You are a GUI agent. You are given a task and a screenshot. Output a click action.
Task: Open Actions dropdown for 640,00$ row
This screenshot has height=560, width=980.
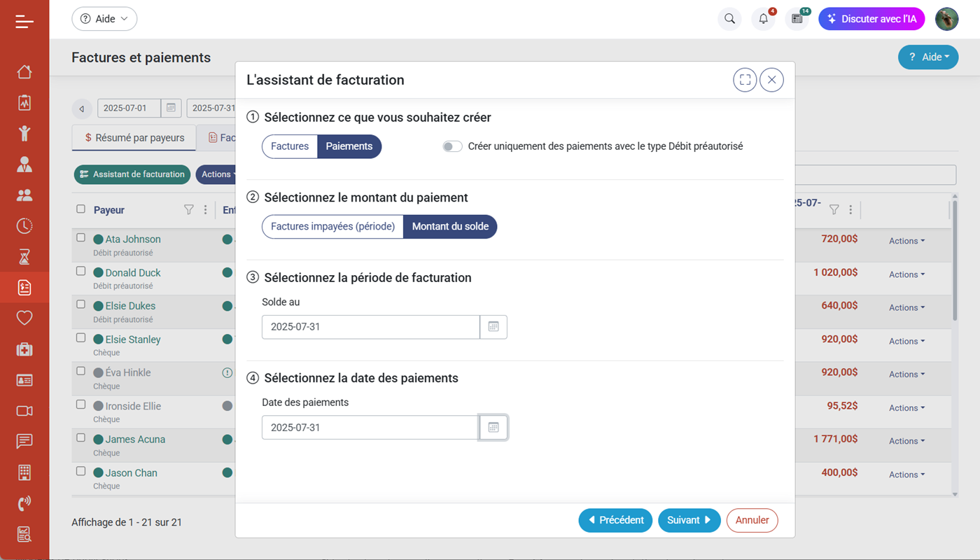pyautogui.click(x=906, y=307)
